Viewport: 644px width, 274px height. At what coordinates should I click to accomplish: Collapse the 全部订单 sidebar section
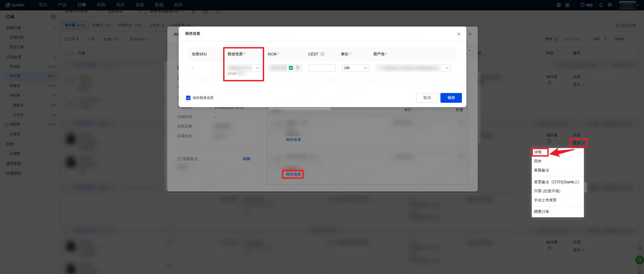pyautogui.click(x=55, y=28)
